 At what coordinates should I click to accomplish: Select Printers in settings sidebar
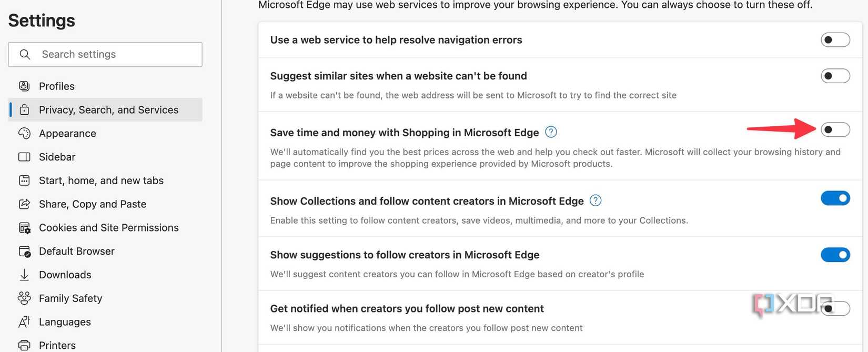57,345
